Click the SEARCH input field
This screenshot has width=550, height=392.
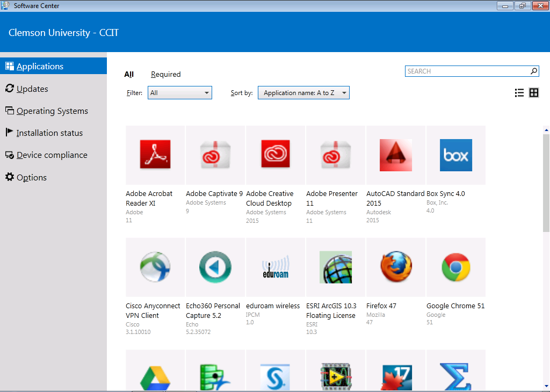pyautogui.click(x=472, y=71)
